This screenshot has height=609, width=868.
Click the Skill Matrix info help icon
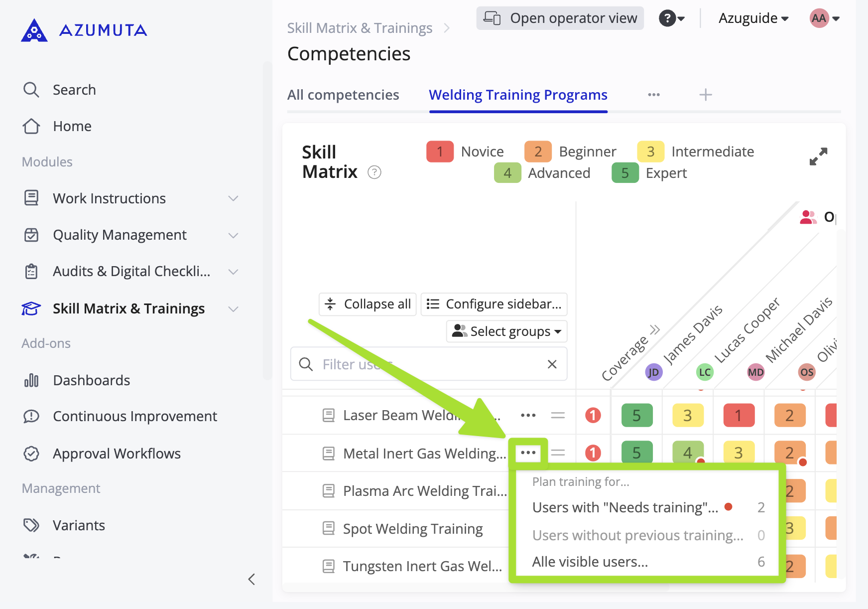click(x=374, y=172)
